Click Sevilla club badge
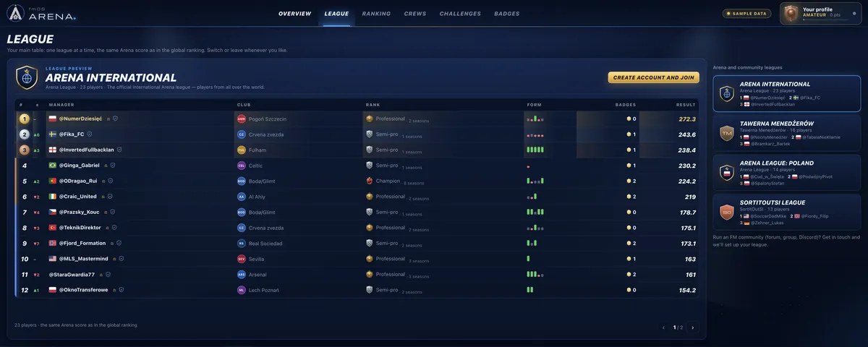 [242, 259]
